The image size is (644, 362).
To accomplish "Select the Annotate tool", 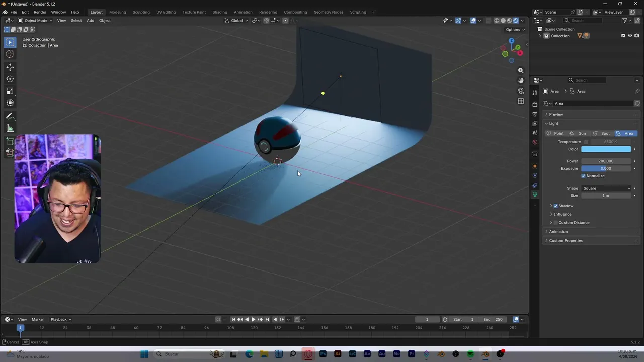I will 10,116.
